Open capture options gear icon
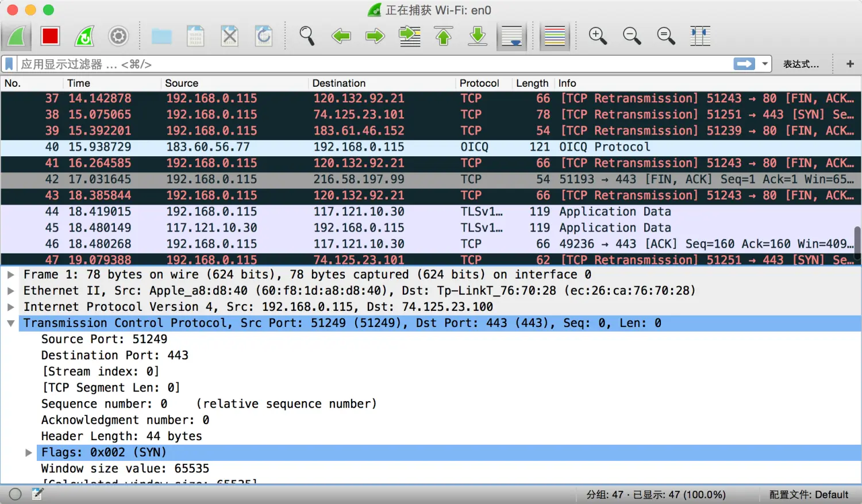 pyautogui.click(x=118, y=36)
